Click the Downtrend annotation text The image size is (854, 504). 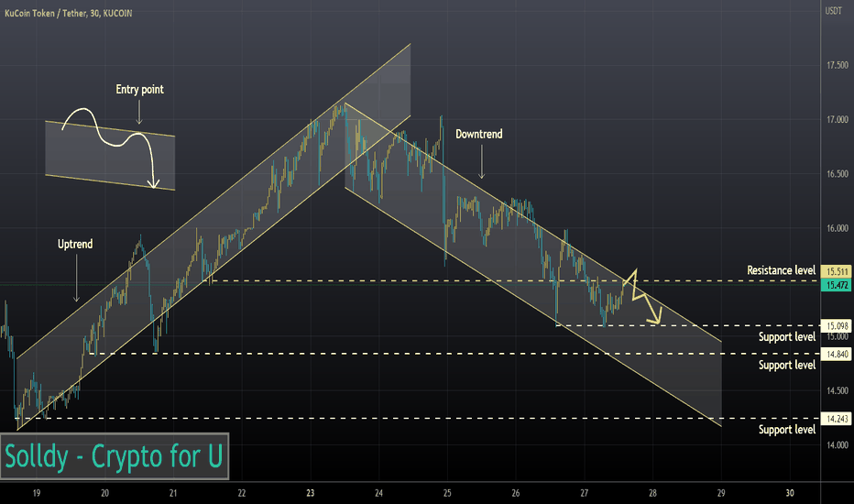tap(478, 134)
